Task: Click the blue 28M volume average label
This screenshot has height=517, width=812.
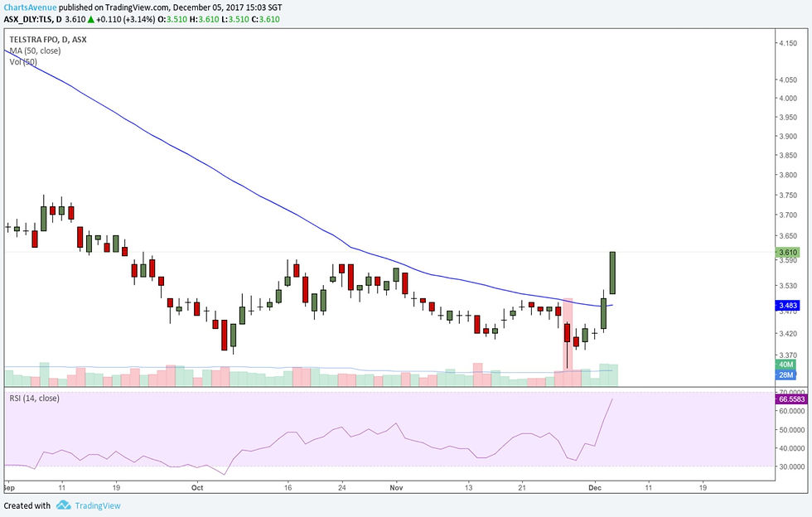Action: click(x=785, y=374)
